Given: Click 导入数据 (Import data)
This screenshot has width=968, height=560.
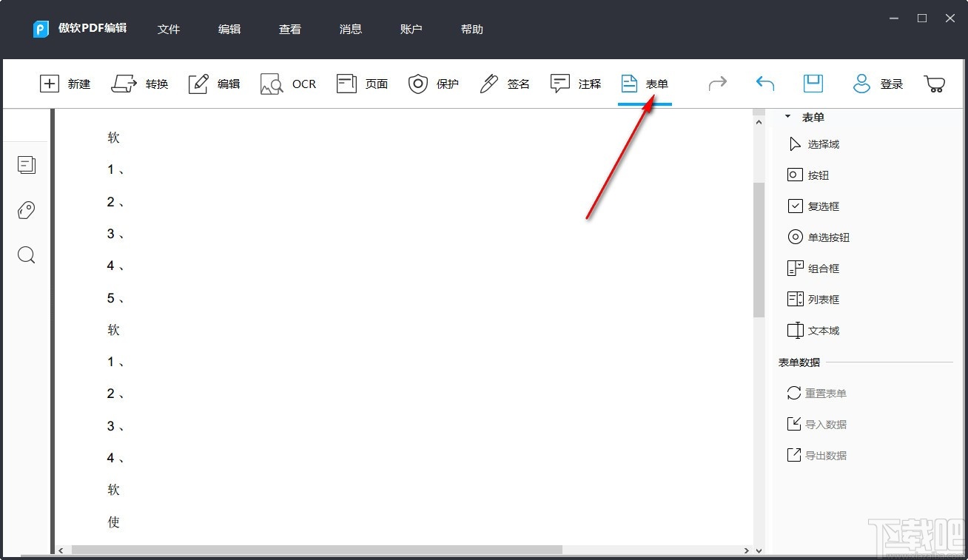Looking at the screenshot, I should 817,425.
